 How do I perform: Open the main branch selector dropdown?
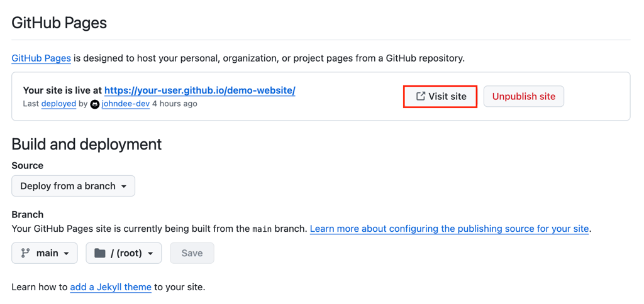[45, 253]
